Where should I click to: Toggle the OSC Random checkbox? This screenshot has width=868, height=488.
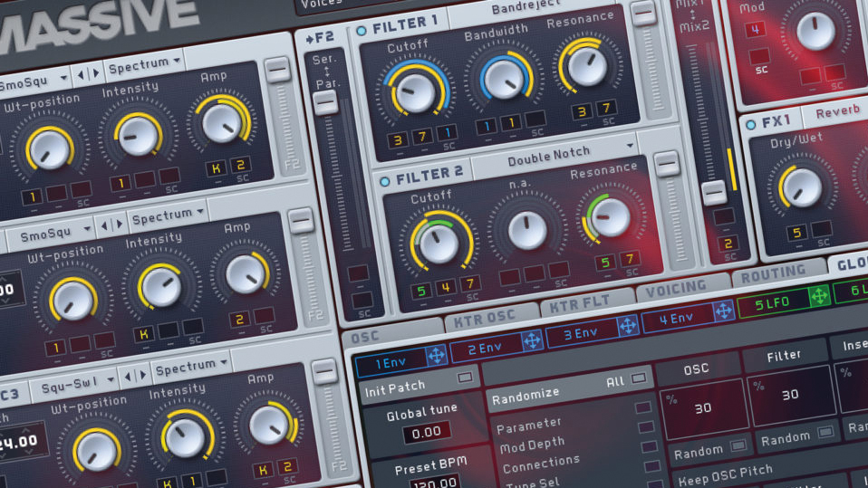738,446
